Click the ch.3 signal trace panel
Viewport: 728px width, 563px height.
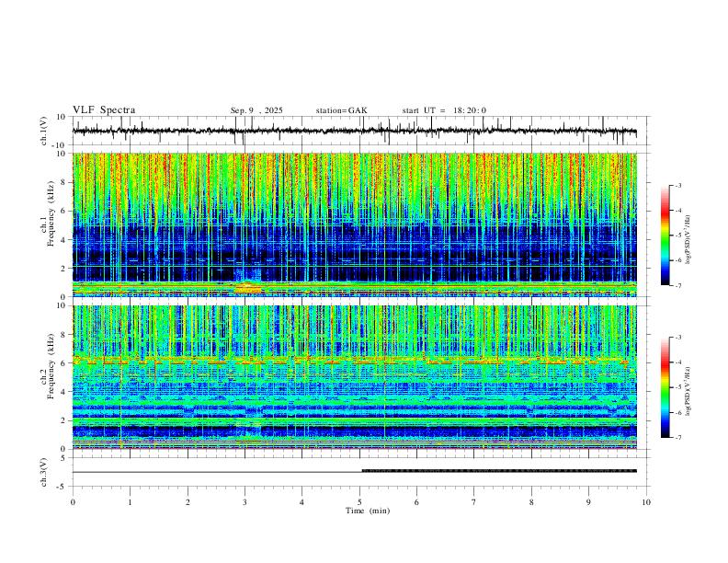[x=360, y=472]
